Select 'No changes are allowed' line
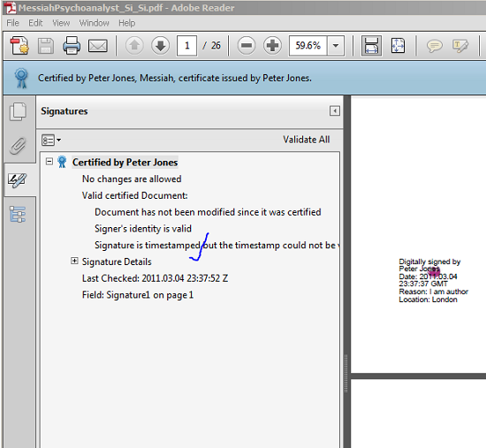Screen dimensions: 486x448 [132, 178]
